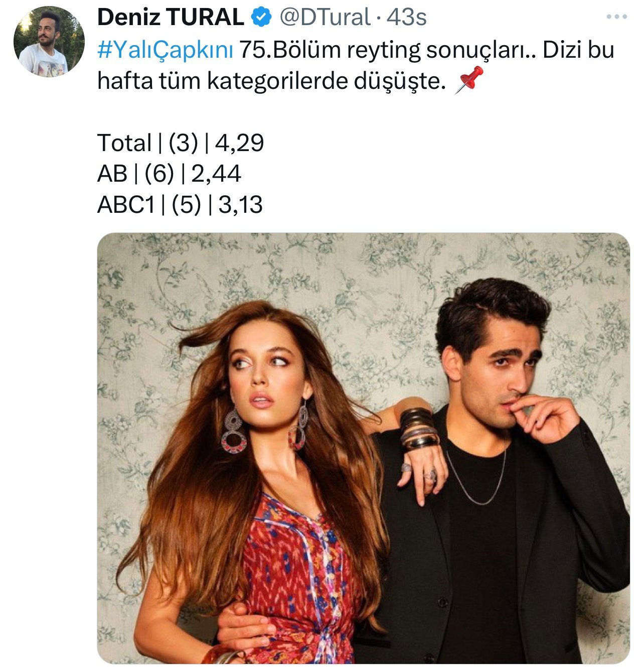644x670 pixels.
Task: Click the stacked bracelets on the wrist
Action: coord(419,429)
